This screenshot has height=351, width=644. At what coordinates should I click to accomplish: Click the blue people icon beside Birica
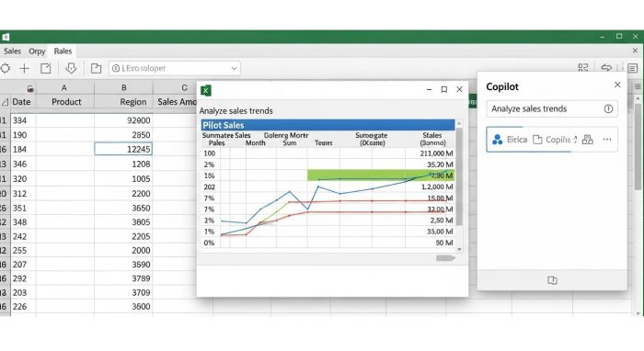pos(498,140)
